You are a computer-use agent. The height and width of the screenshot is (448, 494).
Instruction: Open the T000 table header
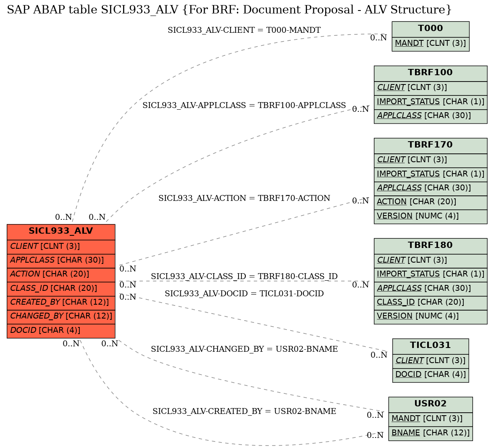tap(430, 29)
